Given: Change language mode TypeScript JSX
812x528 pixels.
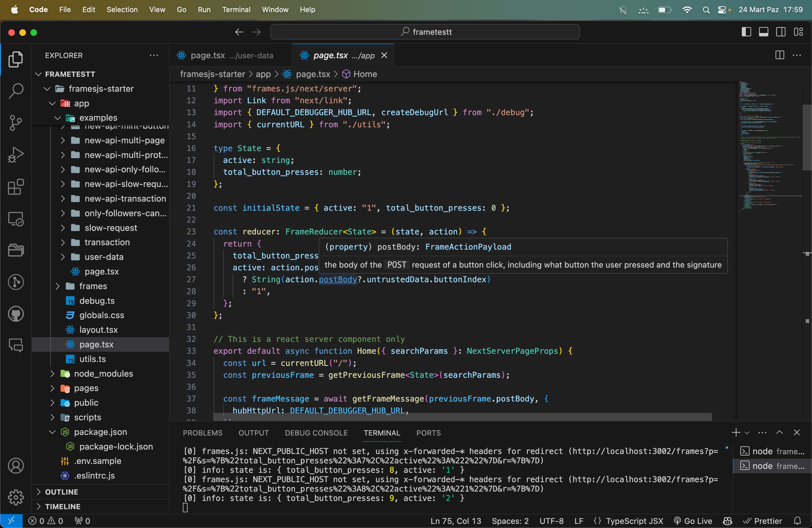Looking at the screenshot, I should click(x=634, y=521).
